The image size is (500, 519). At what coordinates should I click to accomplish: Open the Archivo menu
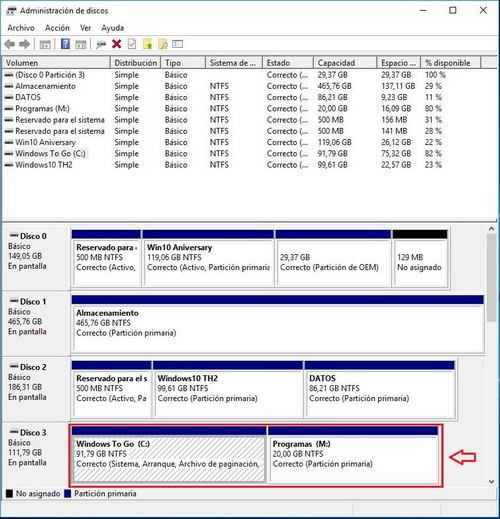pos(21,28)
